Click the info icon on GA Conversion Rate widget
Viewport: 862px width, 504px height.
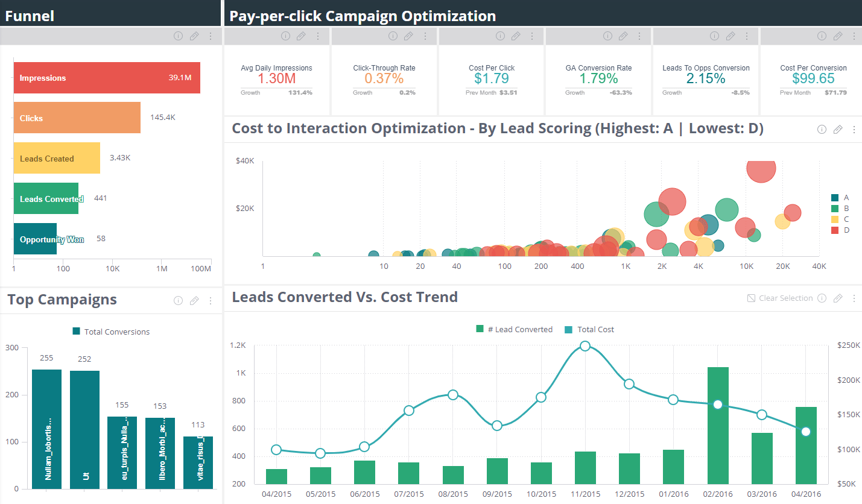[x=607, y=36]
